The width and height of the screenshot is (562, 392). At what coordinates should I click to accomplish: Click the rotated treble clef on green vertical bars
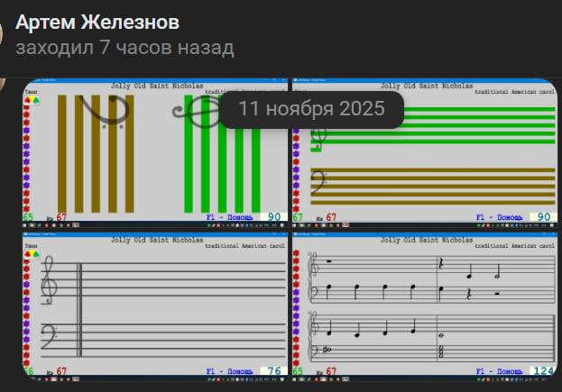191,112
